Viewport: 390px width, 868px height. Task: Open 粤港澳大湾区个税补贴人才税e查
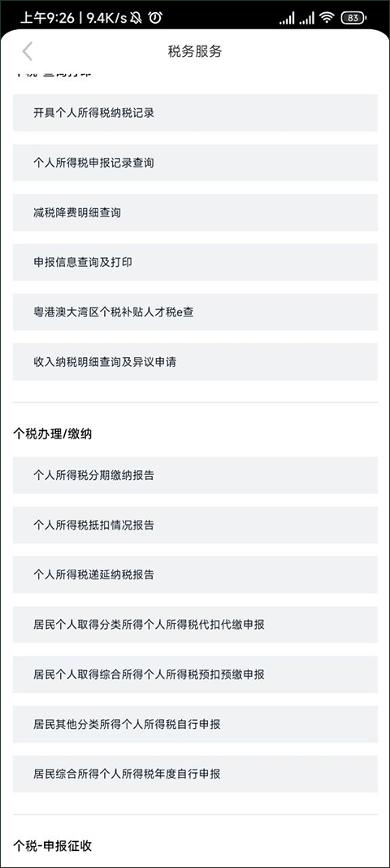click(195, 312)
